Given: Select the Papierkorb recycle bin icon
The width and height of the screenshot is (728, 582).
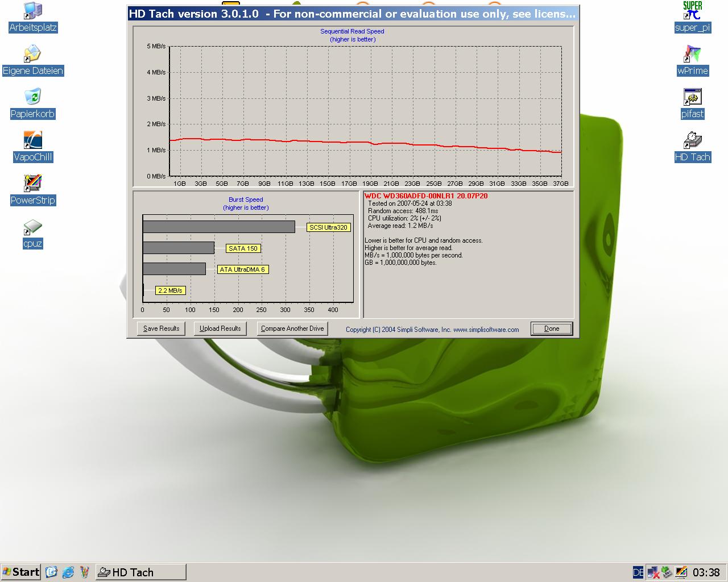Looking at the screenshot, I should (x=32, y=97).
